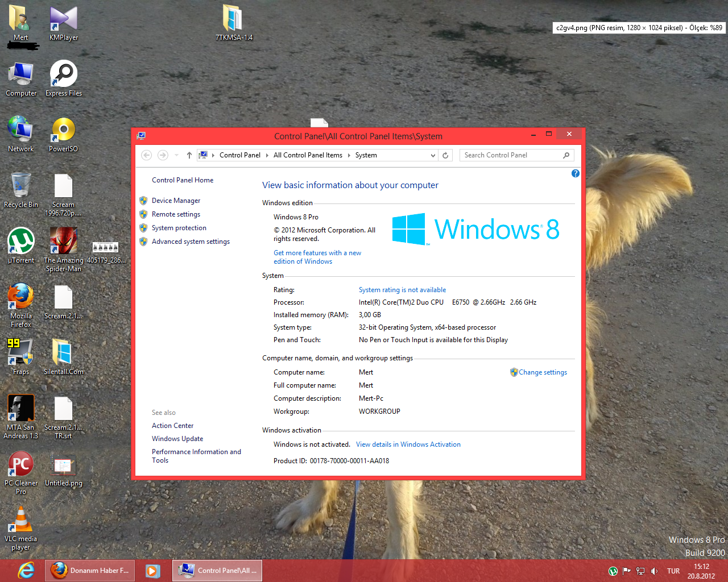
Task: Open Device Manager
Action: click(176, 201)
